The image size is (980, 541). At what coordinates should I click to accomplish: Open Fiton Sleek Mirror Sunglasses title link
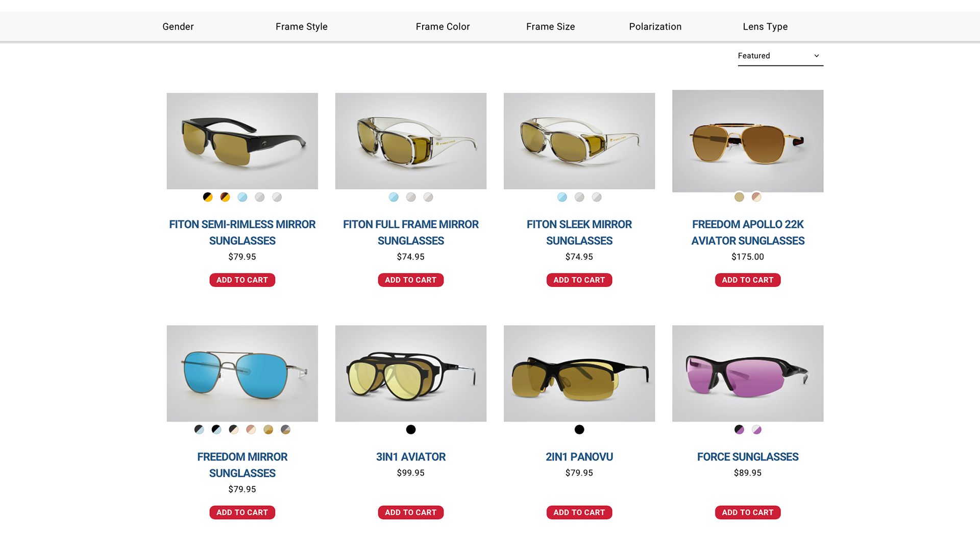579,233
